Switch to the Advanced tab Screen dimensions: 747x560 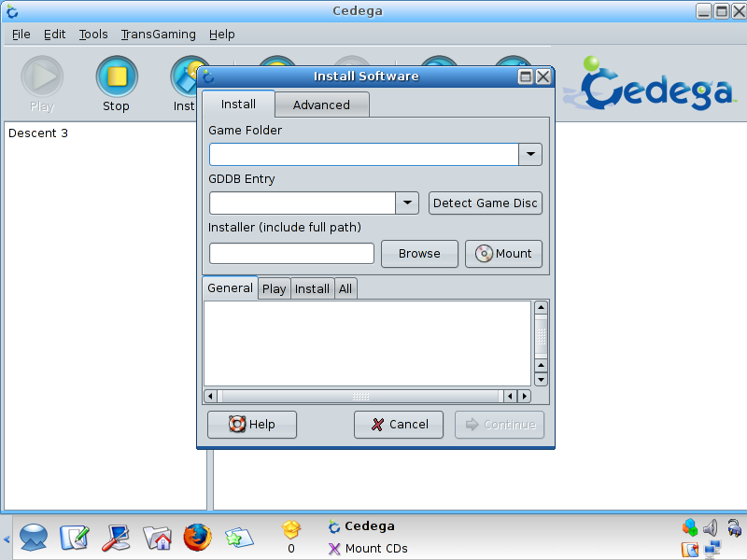[321, 105]
